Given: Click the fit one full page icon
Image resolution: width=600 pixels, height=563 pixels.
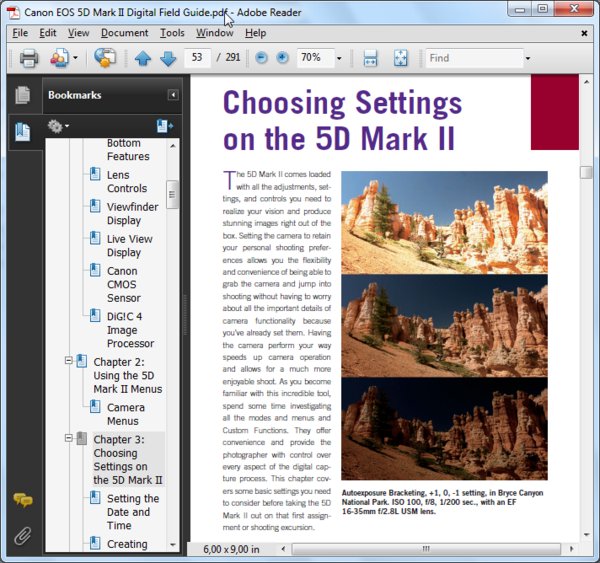Looking at the screenshot, I should (400, 58).
